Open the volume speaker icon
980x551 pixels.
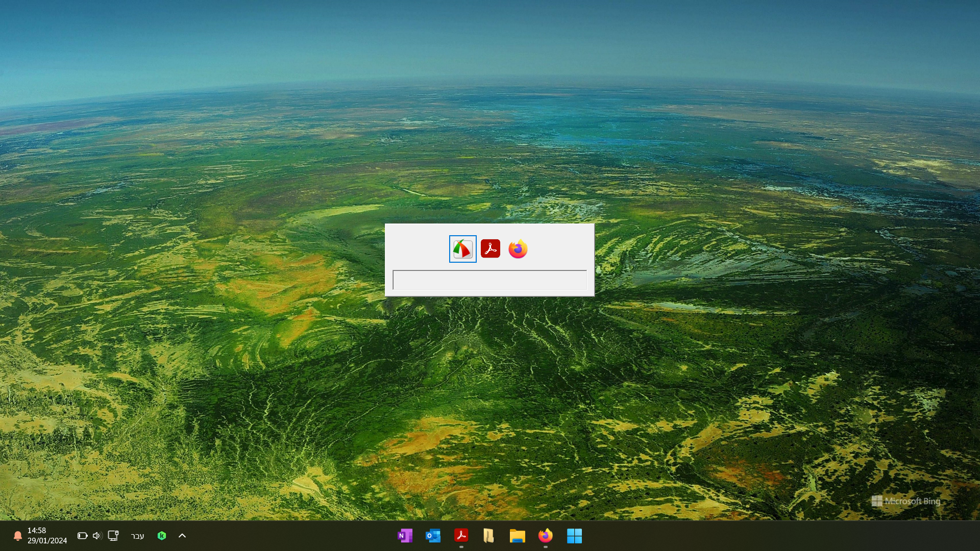[97, 536]
